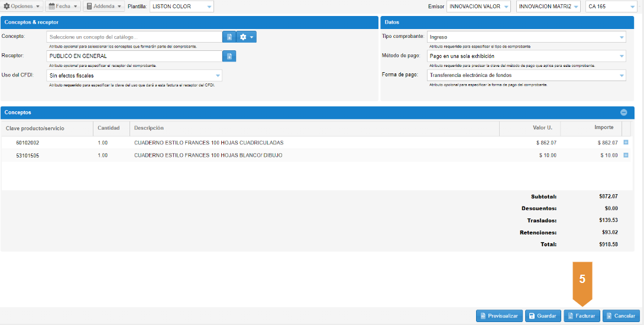644x325 pixels.
Task: Click the Previsualizar button
Action: (499, 316)
